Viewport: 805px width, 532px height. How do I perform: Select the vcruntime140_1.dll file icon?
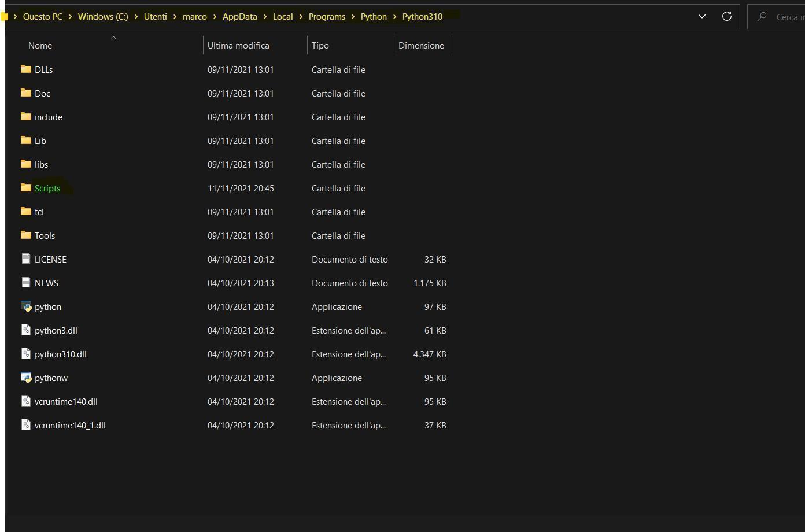pyautogui.click(x=25, y=424)
